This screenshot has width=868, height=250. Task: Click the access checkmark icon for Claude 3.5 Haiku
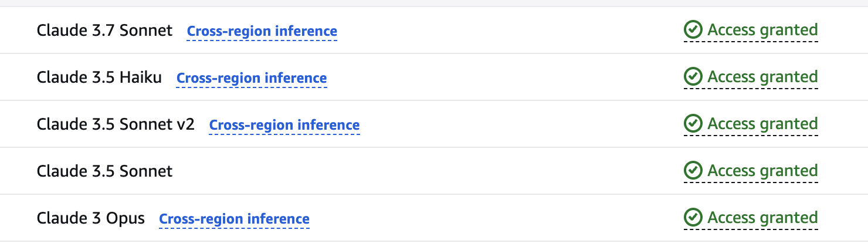point(693,77)
